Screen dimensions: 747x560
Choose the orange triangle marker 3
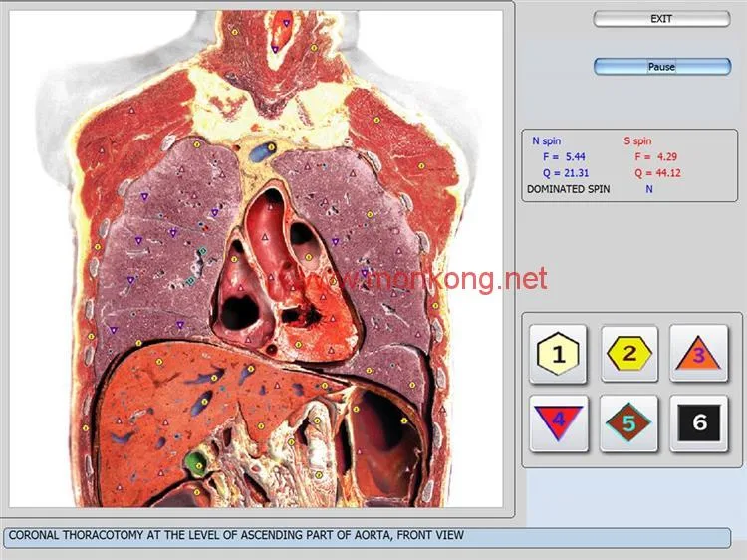tap(698, 354)
